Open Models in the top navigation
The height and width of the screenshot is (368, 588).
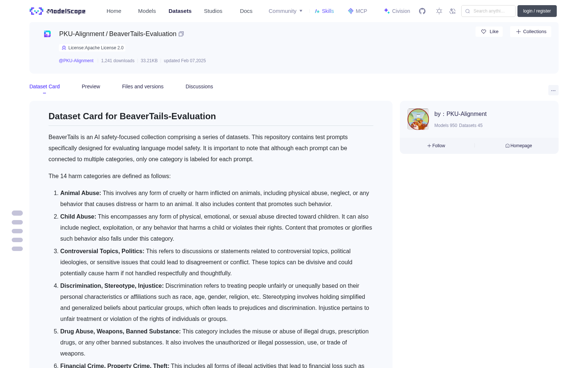(x=147, y=11)
